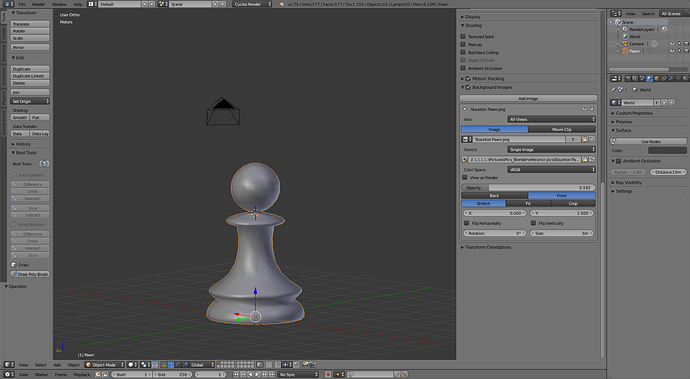Screen dimensions: 690x379
Task: Click the Bool Tools settings icon
Action: point(44,164)
